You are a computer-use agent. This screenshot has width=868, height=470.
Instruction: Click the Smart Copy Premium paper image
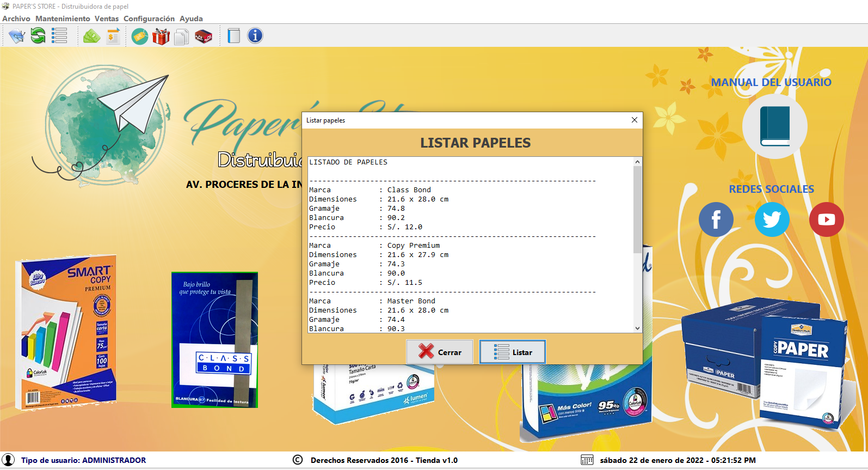pyautogui.click(x=66, y=332)
